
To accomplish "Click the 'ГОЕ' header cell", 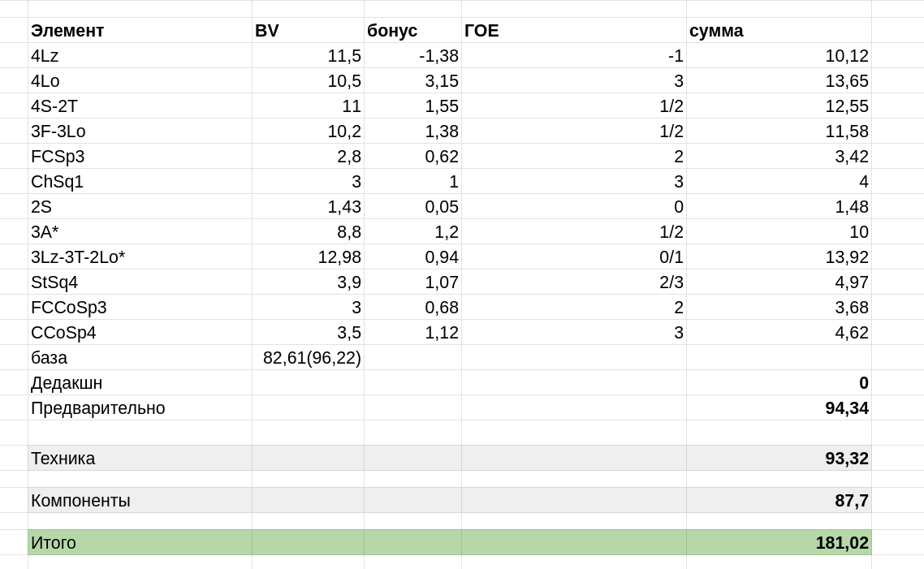I will [573, 31].
